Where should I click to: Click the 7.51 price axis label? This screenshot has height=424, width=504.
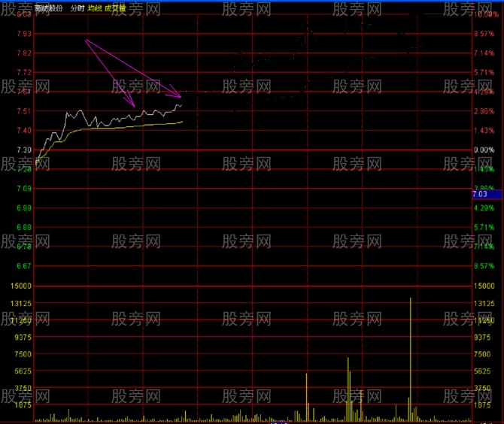pyautogui.click(x=24, y=111)
